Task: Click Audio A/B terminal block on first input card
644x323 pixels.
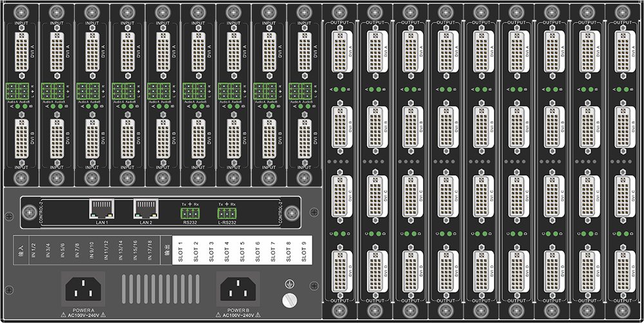Action: pos(17,91)
